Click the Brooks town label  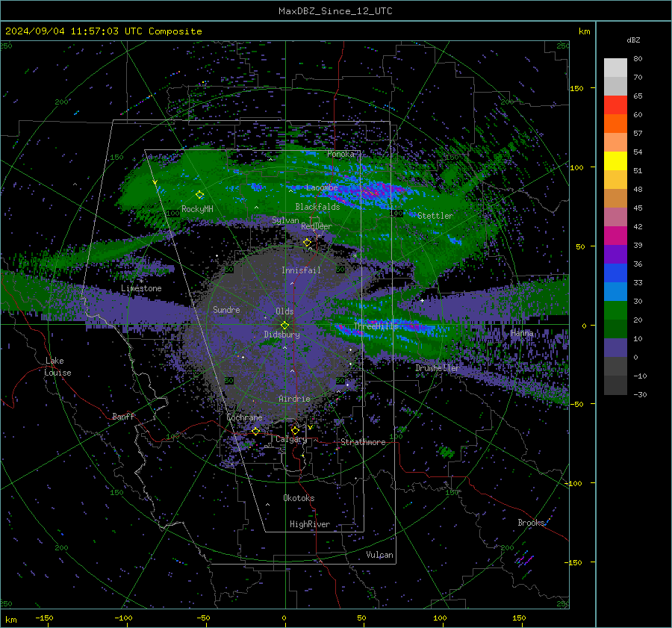(531, 523)
